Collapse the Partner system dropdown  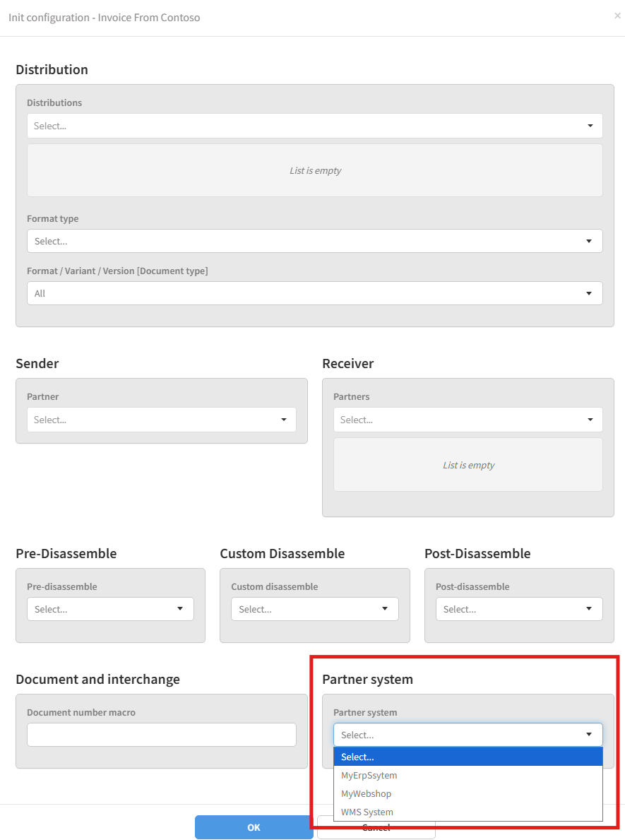tap(466, 735)
